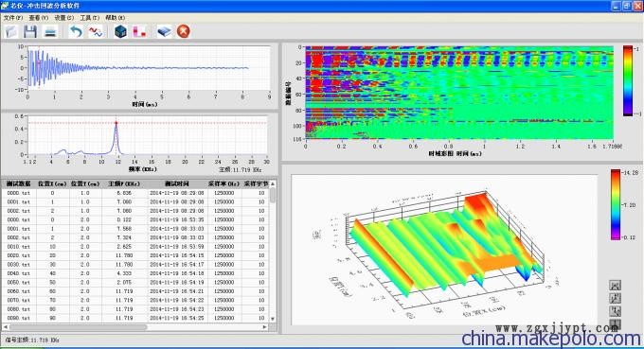
Task: Open the 工具(T) menu
Action: (90, 18)
